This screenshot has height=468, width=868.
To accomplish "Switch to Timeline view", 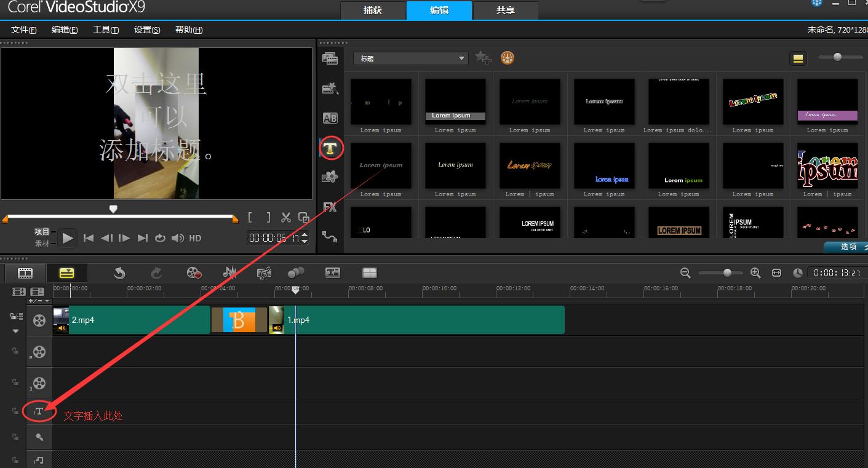I will coord(66,272).
